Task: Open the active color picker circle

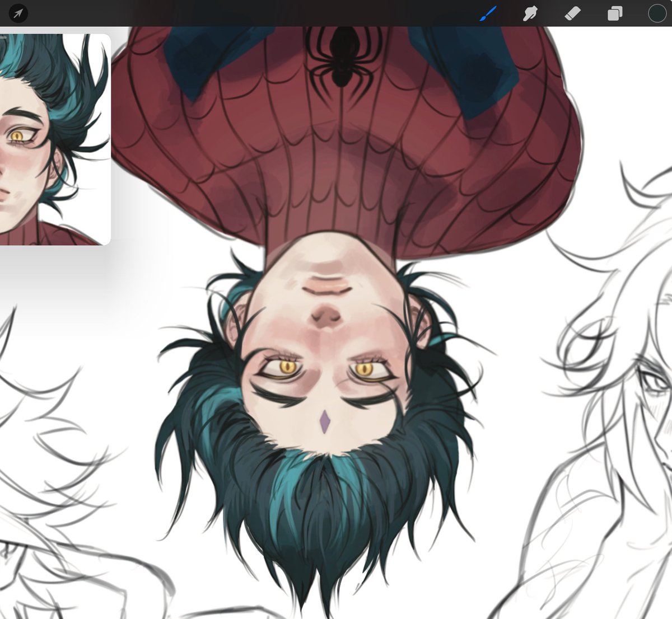Action: [x=657, y=13]
